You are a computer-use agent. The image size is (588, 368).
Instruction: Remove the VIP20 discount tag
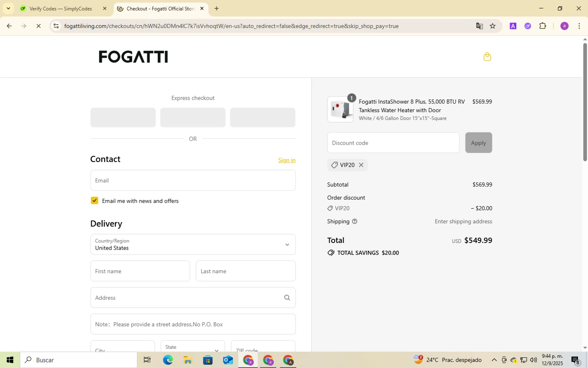coord(361,165)
